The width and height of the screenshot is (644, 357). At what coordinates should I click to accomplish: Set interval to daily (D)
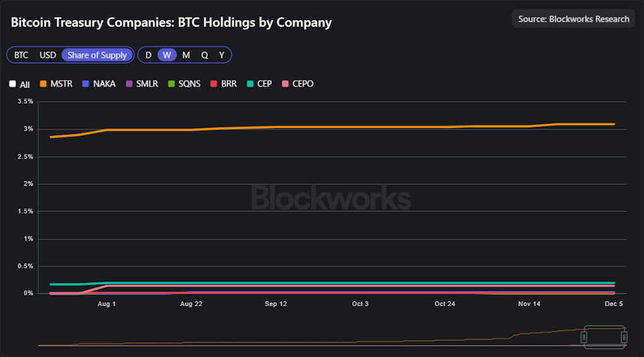click(x=148, y=55)
